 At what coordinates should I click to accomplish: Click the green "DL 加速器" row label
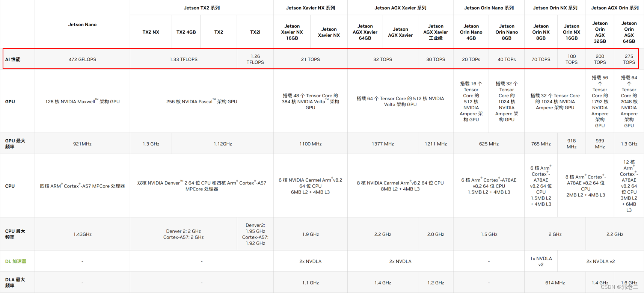(16, 261)
